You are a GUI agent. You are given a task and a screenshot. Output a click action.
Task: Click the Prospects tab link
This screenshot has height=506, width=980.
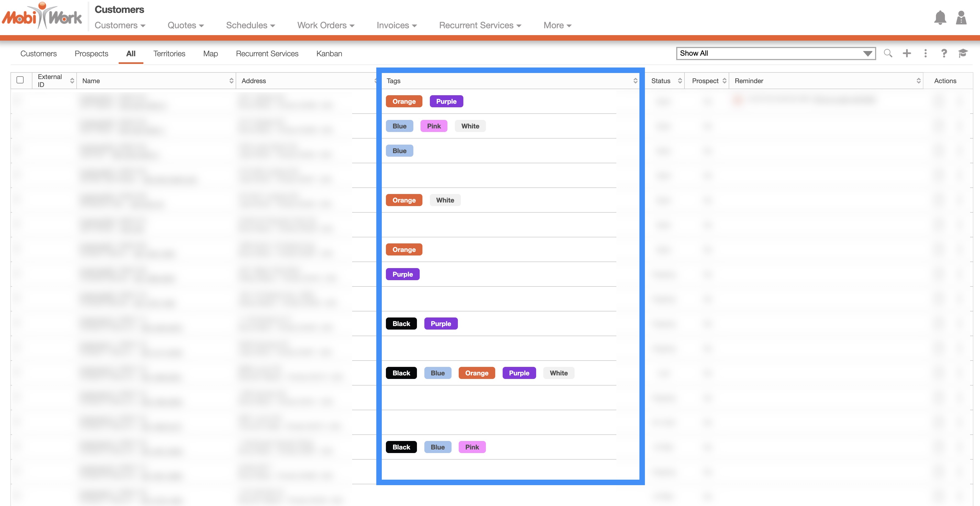point(91,54)
